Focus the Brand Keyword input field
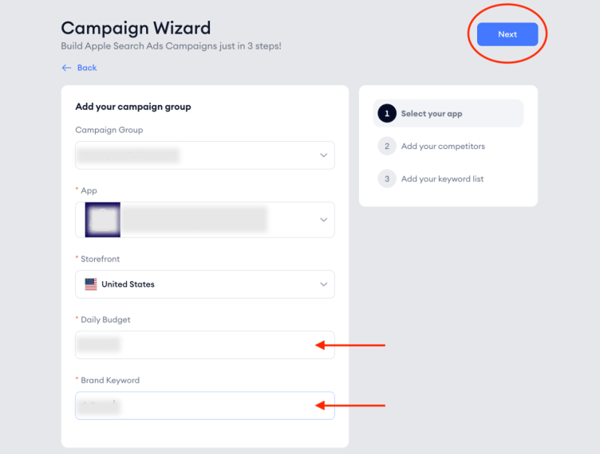 click(205, 405)
